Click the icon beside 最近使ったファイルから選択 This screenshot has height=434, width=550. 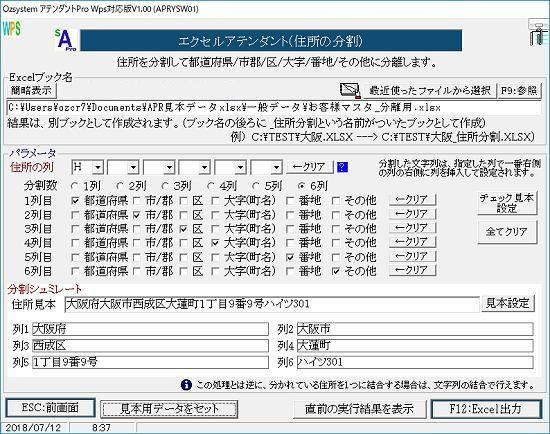(x=350, y=91)
